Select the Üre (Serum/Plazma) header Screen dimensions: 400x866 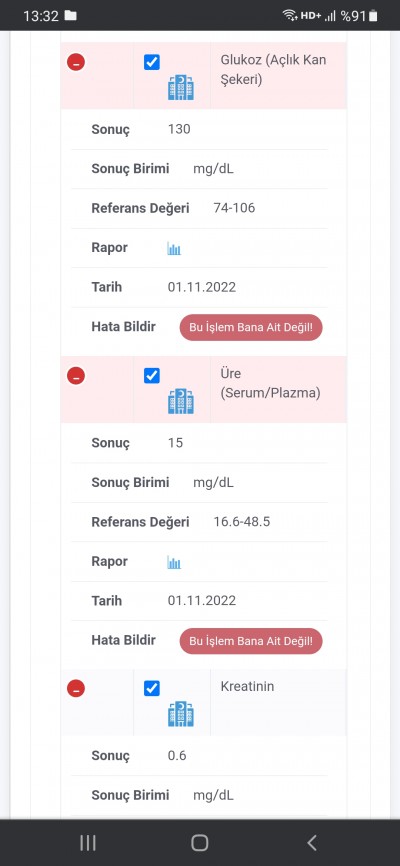pyautogui.click(x=270, y=383)
